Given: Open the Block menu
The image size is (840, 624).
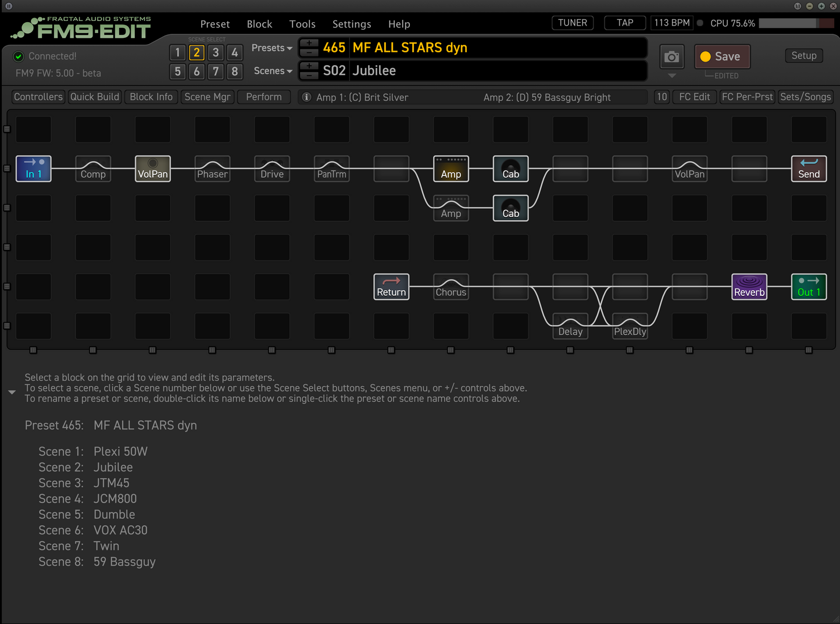Looking at the screenshot, I should coord(259,24).
